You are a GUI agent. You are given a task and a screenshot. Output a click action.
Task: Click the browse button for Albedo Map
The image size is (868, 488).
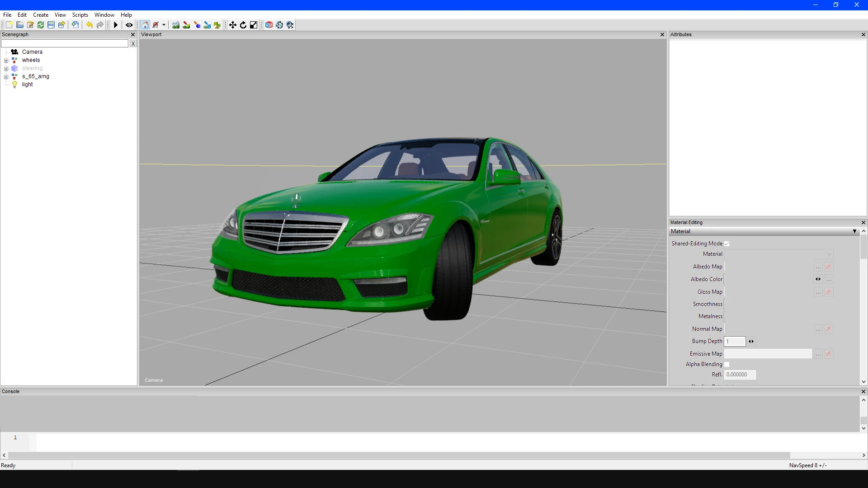tap(818, 267)
